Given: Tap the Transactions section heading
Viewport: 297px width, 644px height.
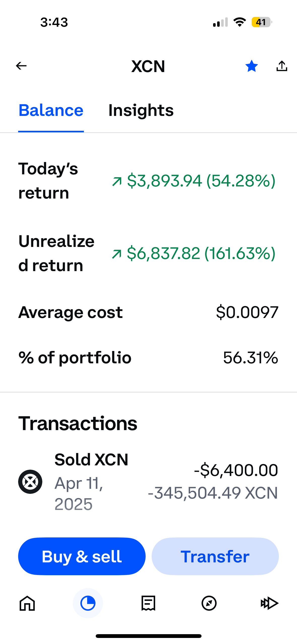Looking at the screenshot, I should [x=78, y=424].
